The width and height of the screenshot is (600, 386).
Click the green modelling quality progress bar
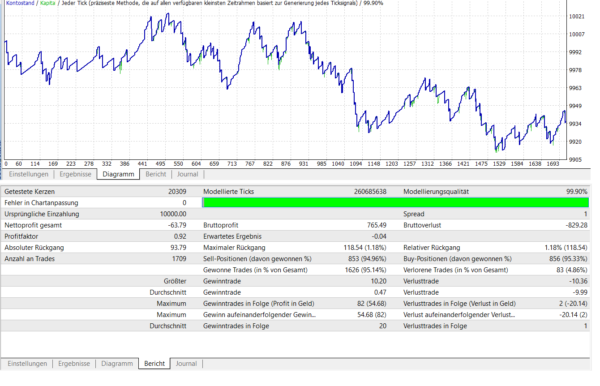point(396,203)
